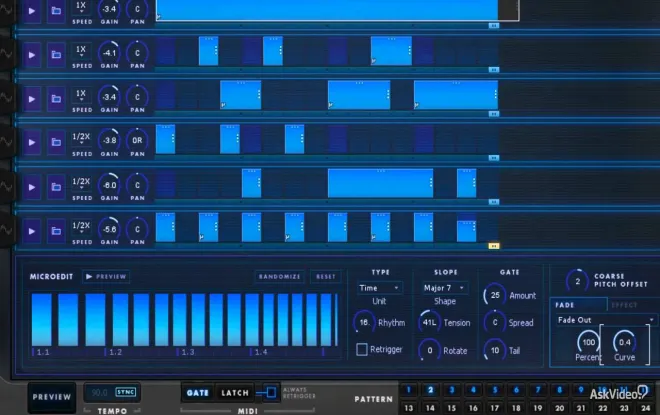Click the Reset button in MicroEdit
The height and width of the screenshot is (415, 660).
coord(326,277)
